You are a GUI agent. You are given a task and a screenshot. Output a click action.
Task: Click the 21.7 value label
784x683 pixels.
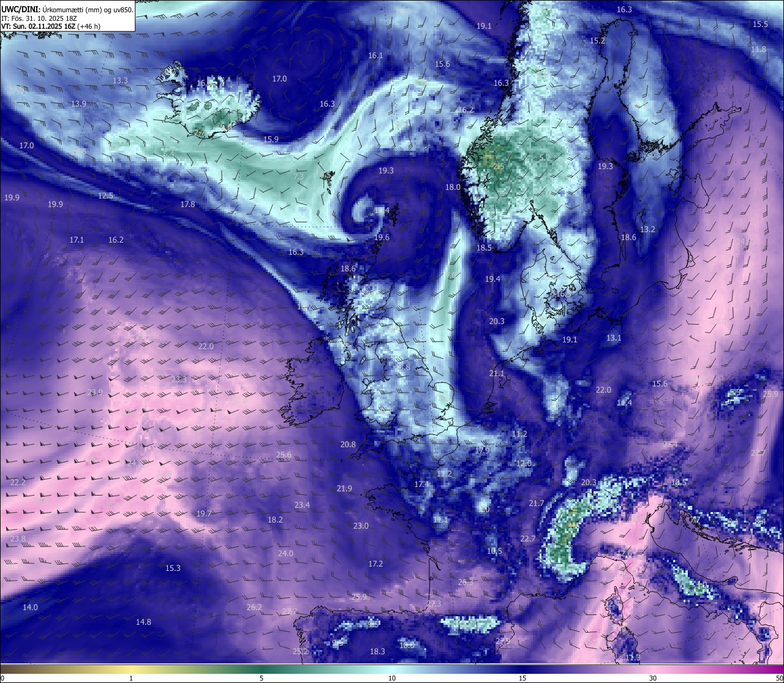tap(536, 503)
